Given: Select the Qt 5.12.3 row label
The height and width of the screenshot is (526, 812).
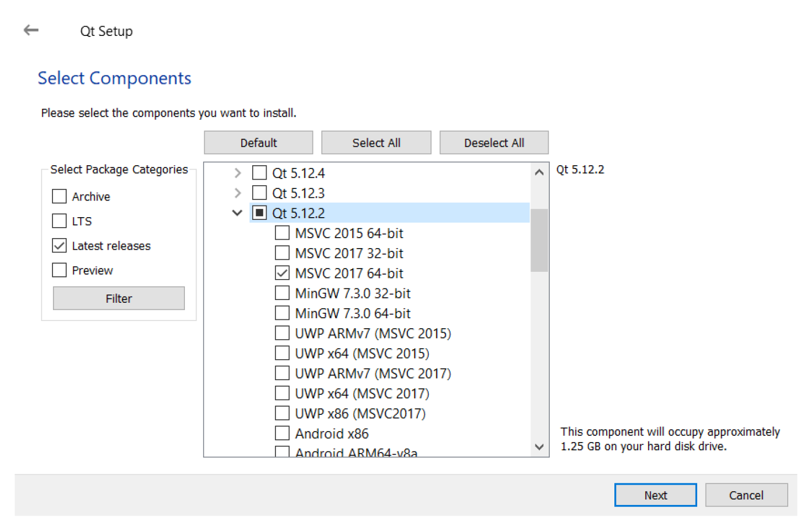Looking at the screenshot, I should tap(299, 193).
